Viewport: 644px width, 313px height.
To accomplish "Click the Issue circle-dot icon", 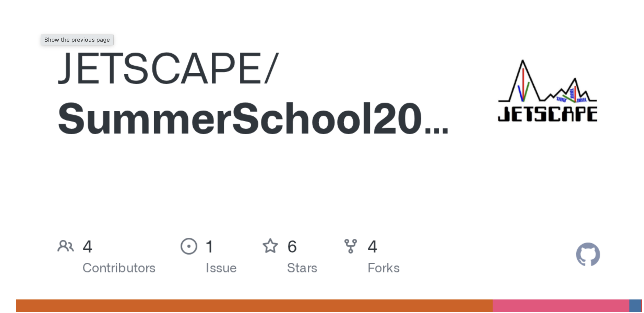I will point(189,246).
